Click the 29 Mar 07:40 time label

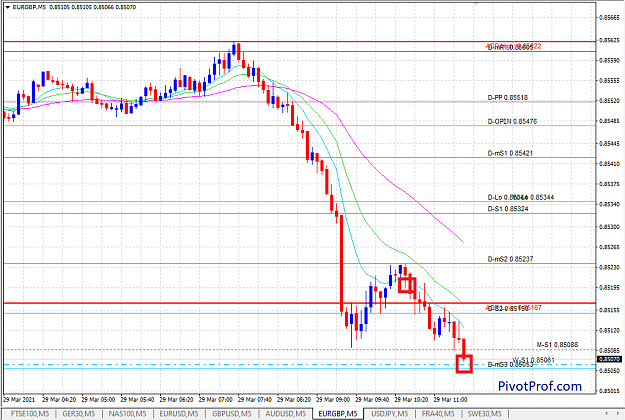(x=254, y=399)
